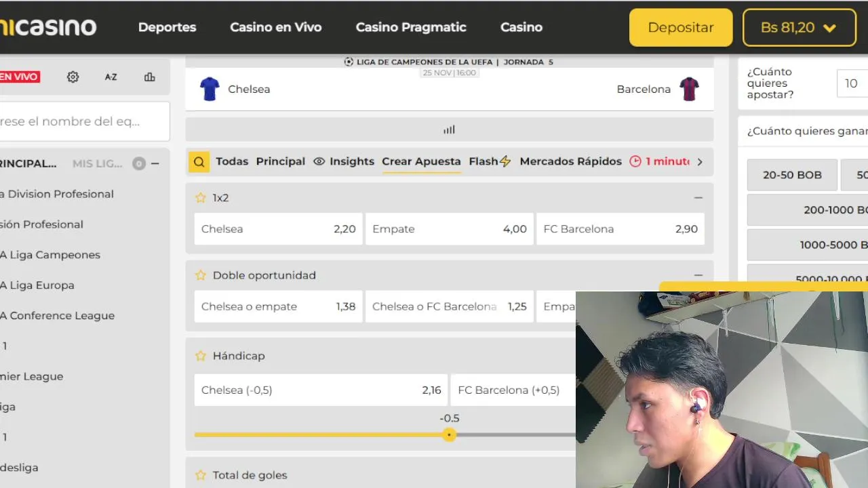
Task: Collapse the leagues list with minus icon
Action: pos(155,163)
